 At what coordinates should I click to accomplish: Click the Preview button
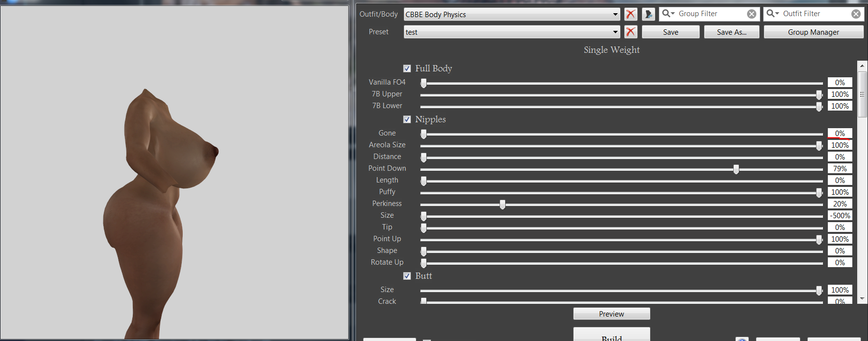pos(611,314)
